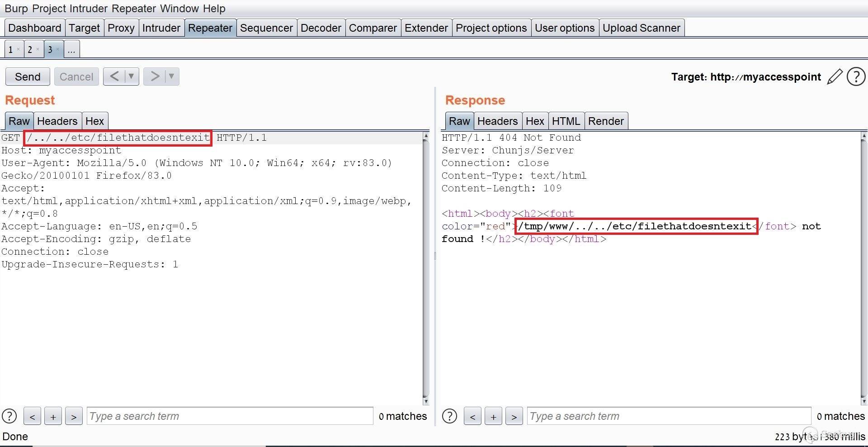The width and height of the screenshot is (868, 447).
Task: Focus the response search term field
Action: tap(669, 416)
